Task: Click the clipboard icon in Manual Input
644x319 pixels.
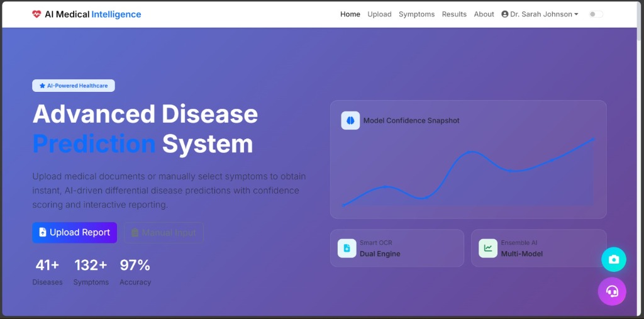Action: pyautogui.click(x=135, y=233)
